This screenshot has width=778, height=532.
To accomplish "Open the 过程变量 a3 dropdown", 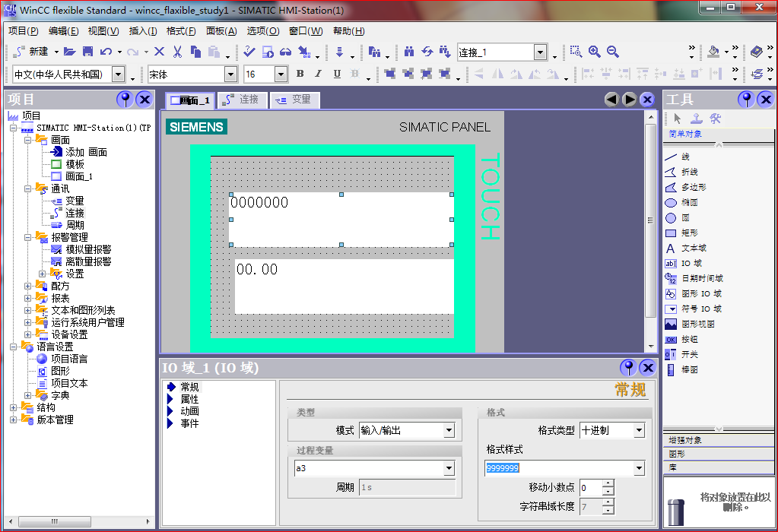I will point(449,468).
